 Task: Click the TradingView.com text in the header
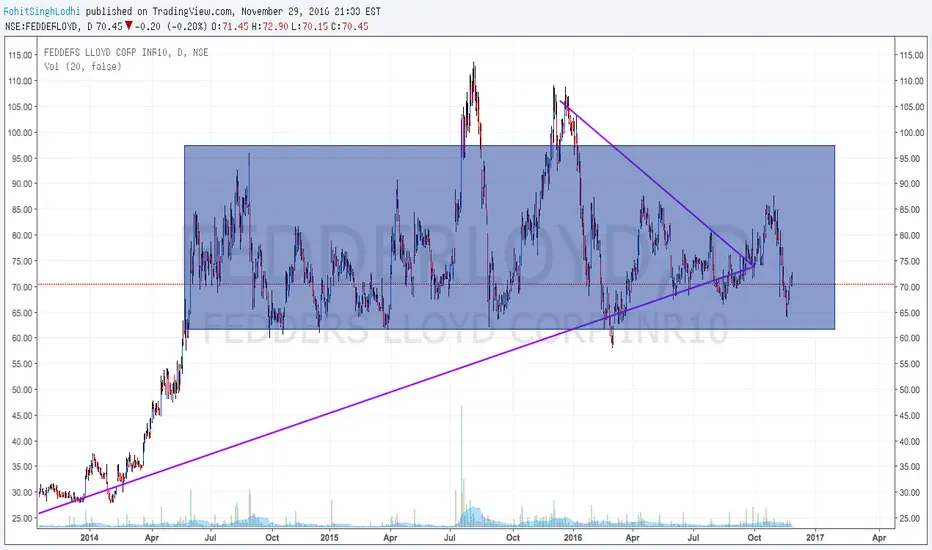click(x=192, y=11)
